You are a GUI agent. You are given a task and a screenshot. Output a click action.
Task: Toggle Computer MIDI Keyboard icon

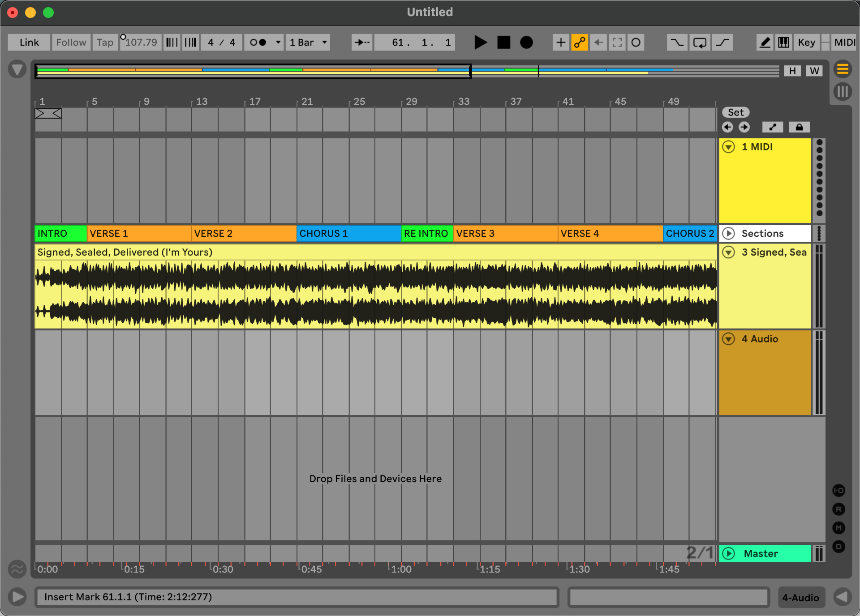click(784, 43)
